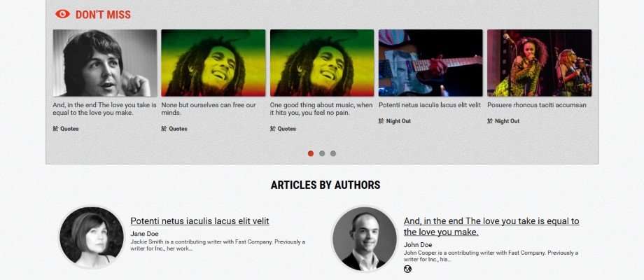The image size is (644, 280).
Task: View John Doe's circular author portrait
Action: tap(365, 239)
